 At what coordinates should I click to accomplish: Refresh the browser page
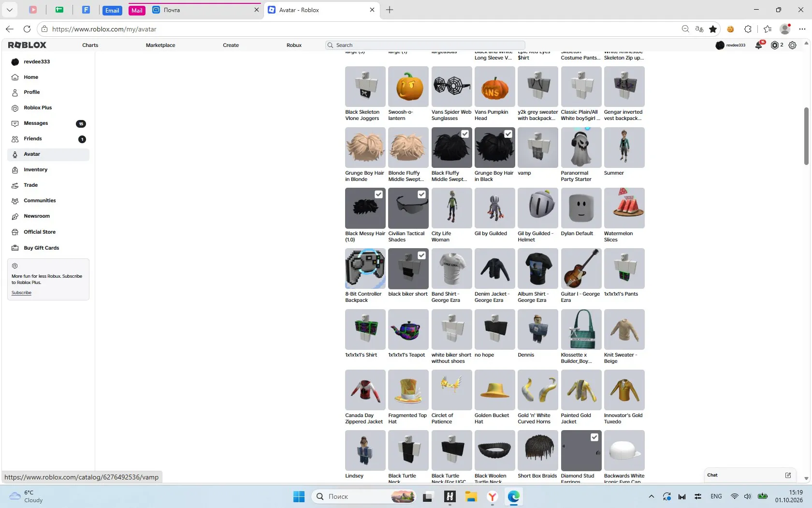click(x=27, y=29)
